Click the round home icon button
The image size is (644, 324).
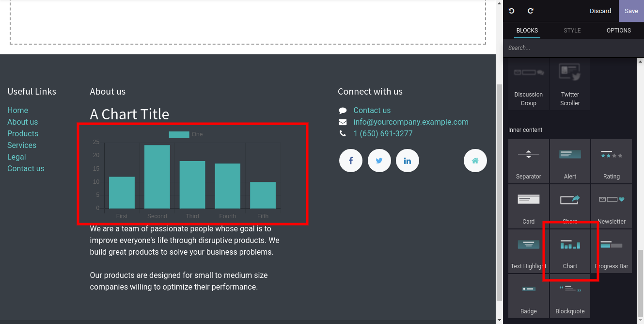pyautogui.click(x=475, y=161)
